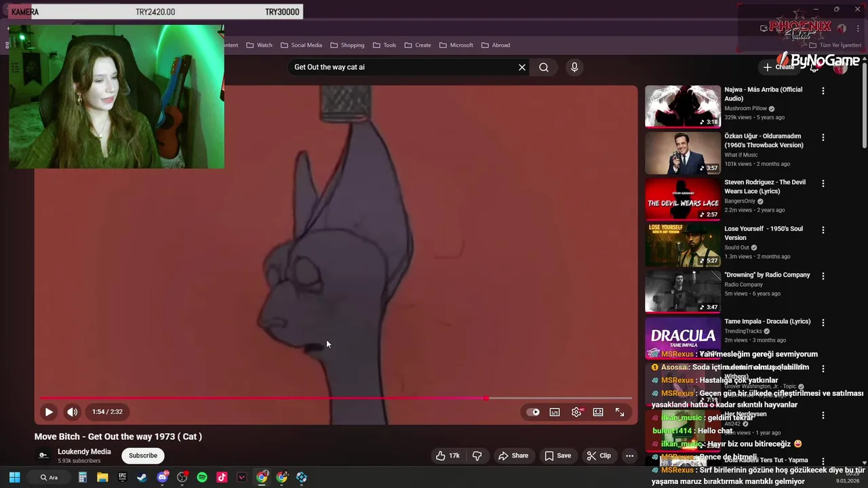This screenshot has width=868, height=488.
Task: Open options for "Drowning" by Radio Company
Action: pyautogui.click(x=823, y=276)
